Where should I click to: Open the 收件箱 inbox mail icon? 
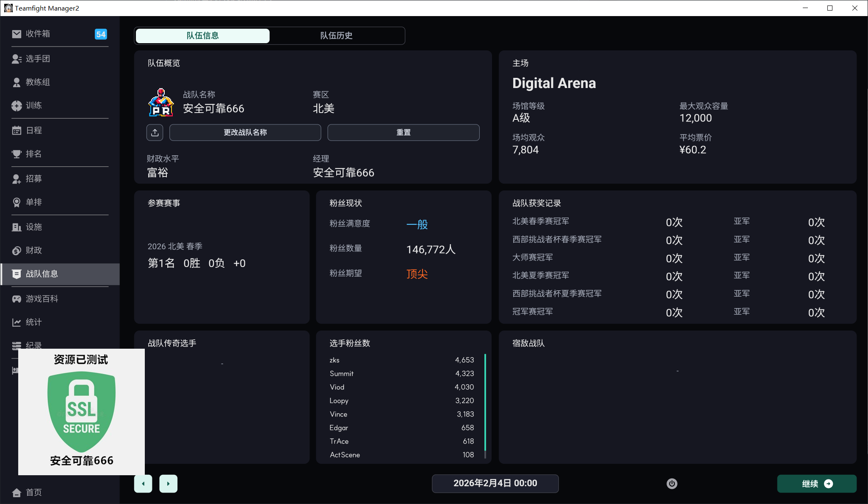[x=17, y=34]
